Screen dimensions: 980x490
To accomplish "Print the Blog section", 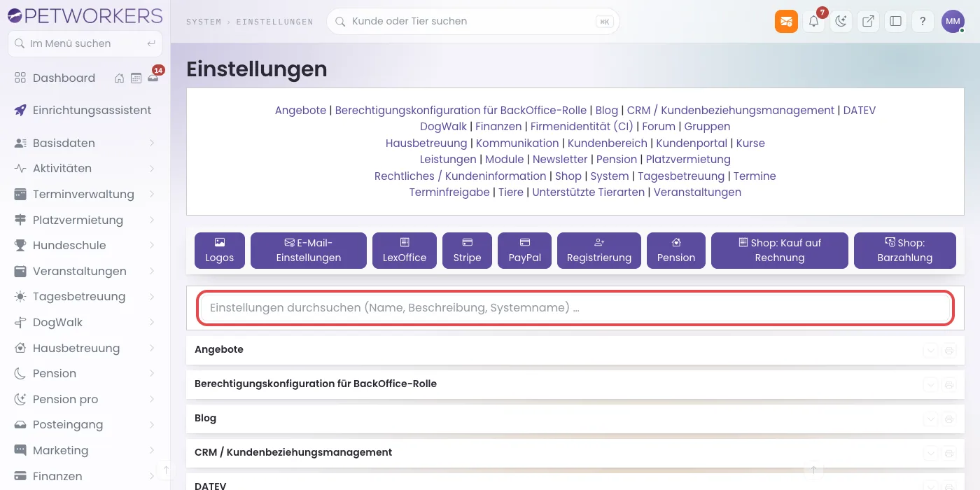I will click(948, 419).
